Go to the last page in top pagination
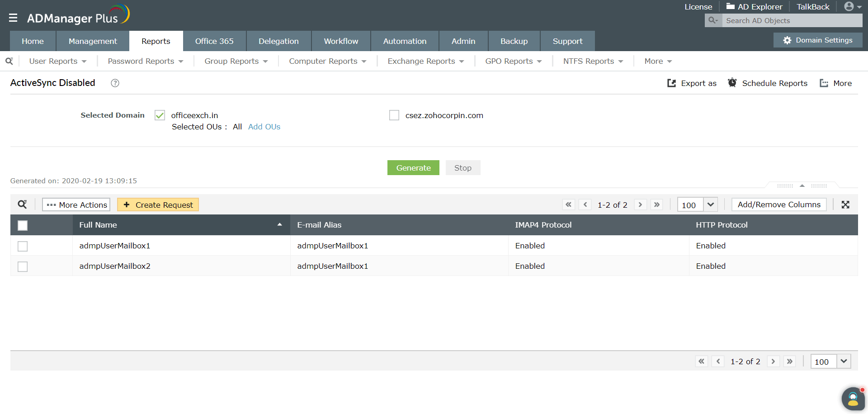The image size is (868, 414). (657, 205)
